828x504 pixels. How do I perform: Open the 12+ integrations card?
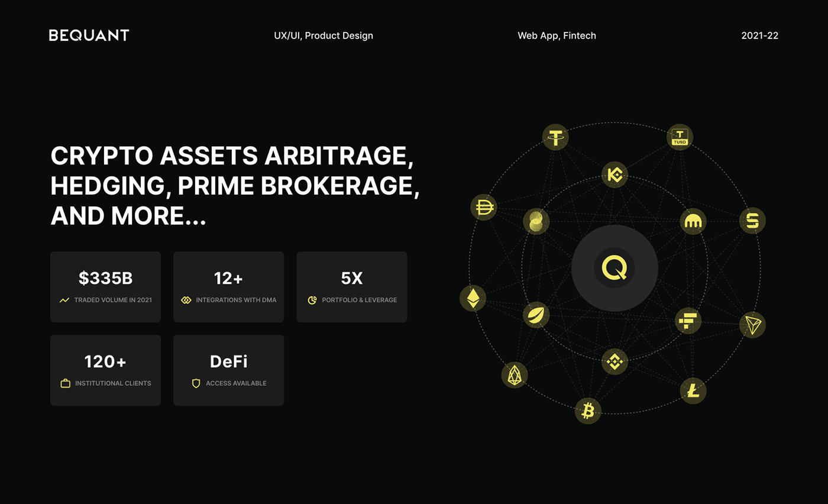pyautogui.click(x=228, y=287)
